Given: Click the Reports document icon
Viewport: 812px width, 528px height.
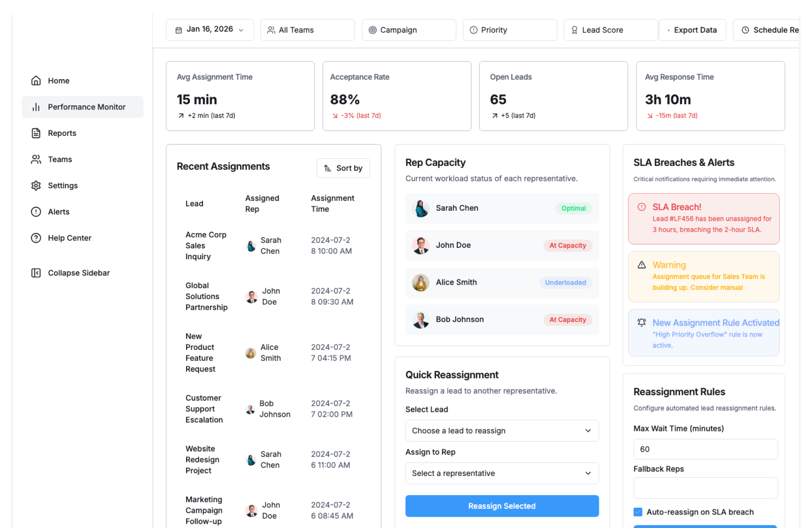Looking at the screenshot, I should click(36, 133).
